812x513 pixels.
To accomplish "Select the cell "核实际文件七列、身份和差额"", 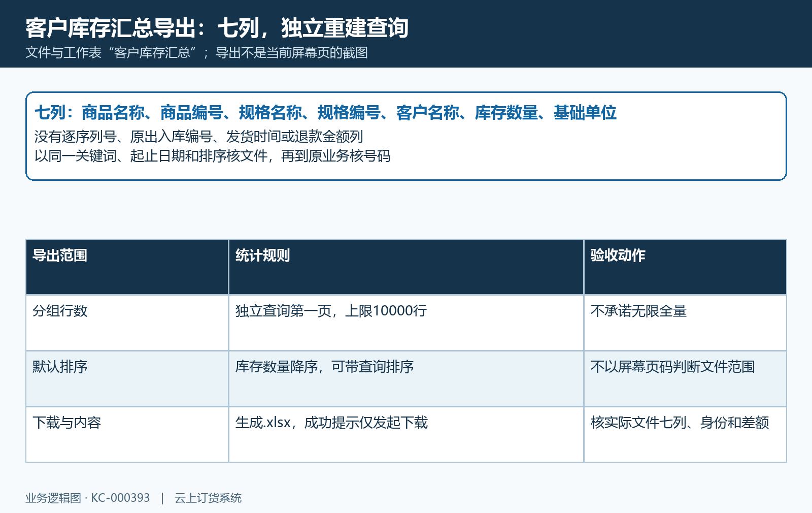I will pos(685,435).
